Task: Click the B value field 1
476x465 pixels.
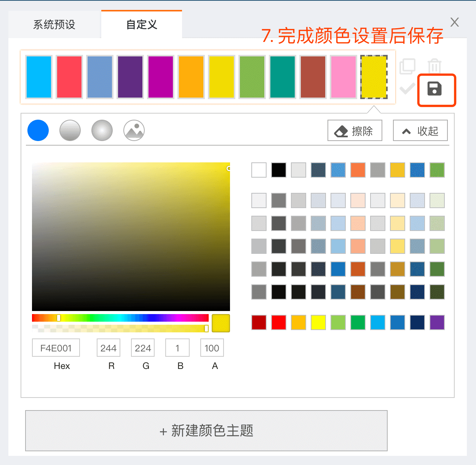Action: tap(177, 348)
